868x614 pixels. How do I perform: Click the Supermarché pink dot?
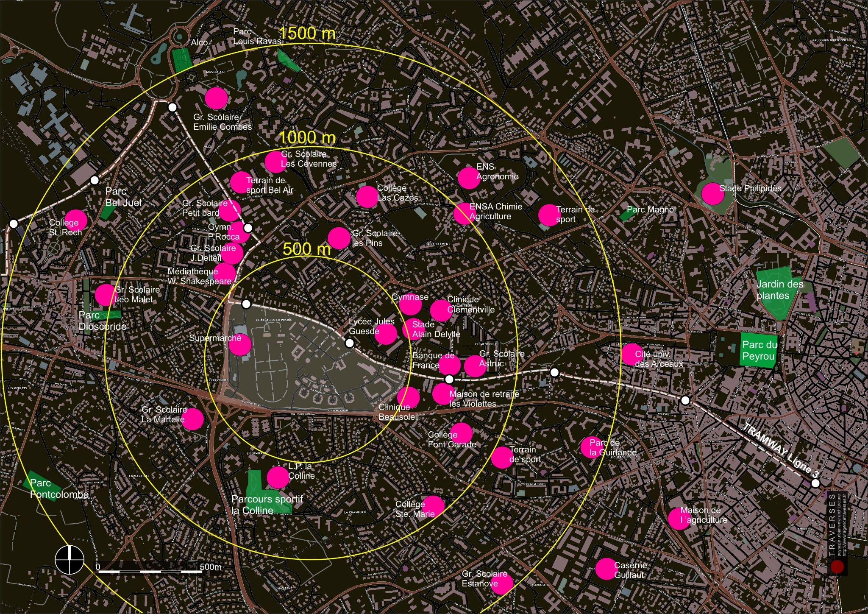click(x=240, y=345)
